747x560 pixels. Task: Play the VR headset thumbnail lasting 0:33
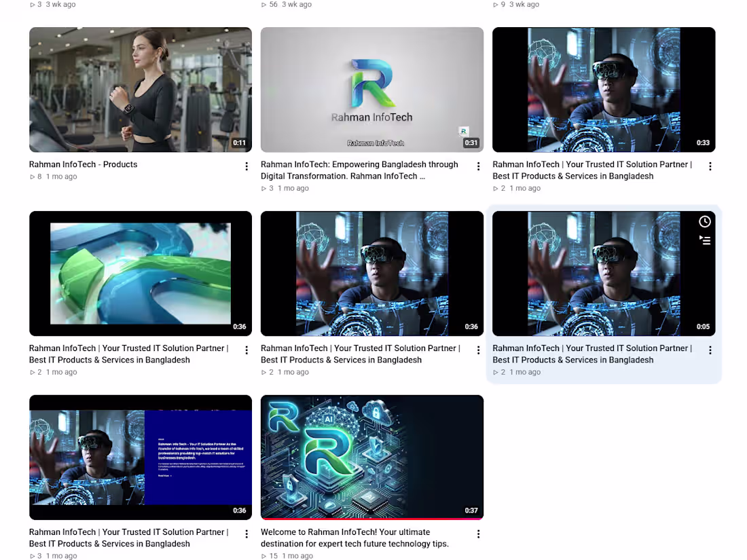pyautogui.click(x=604, y=90)
